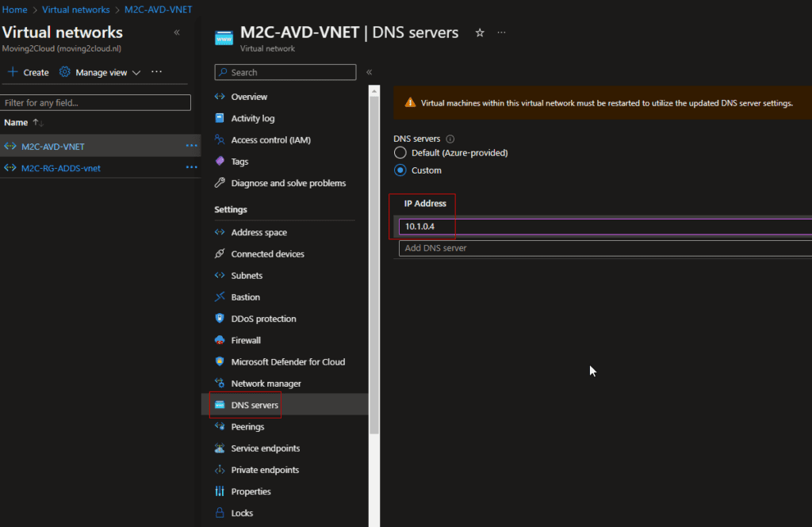812x527 pixels.
Task: Click the DDoS protection shield icon
Action: pos(220,319)
